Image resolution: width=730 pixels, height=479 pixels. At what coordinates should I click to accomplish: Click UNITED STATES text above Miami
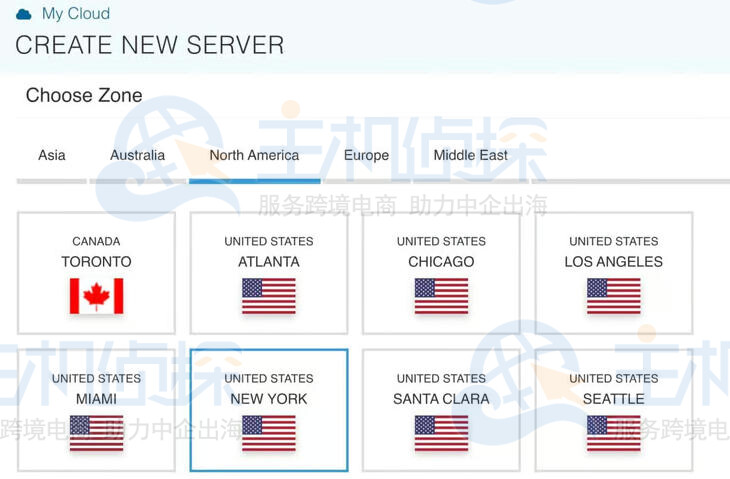(96, 378)
